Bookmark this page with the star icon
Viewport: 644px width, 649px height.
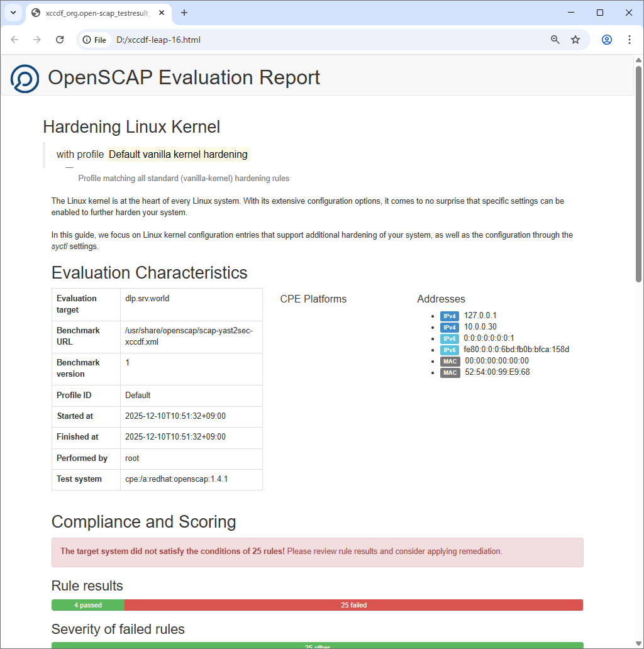coord(575,40)
